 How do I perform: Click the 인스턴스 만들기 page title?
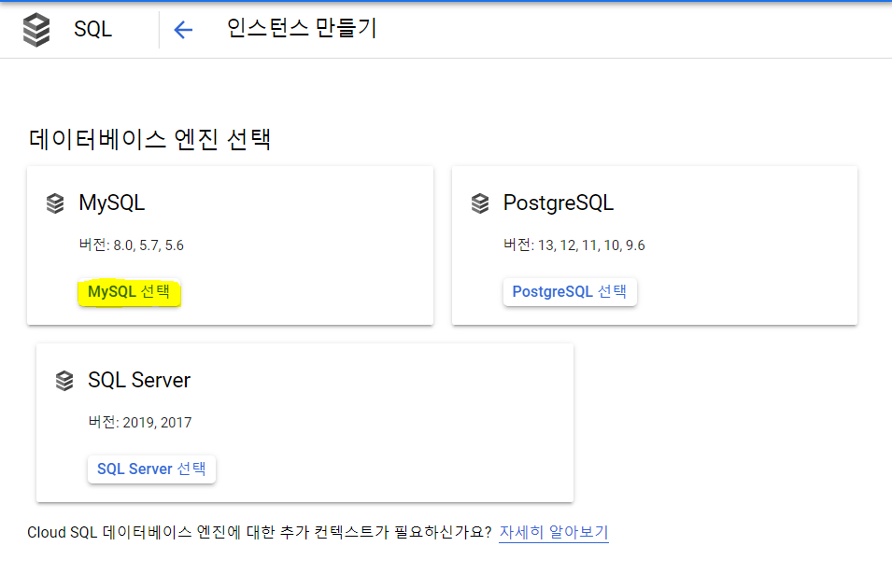(x=302, y=28)
